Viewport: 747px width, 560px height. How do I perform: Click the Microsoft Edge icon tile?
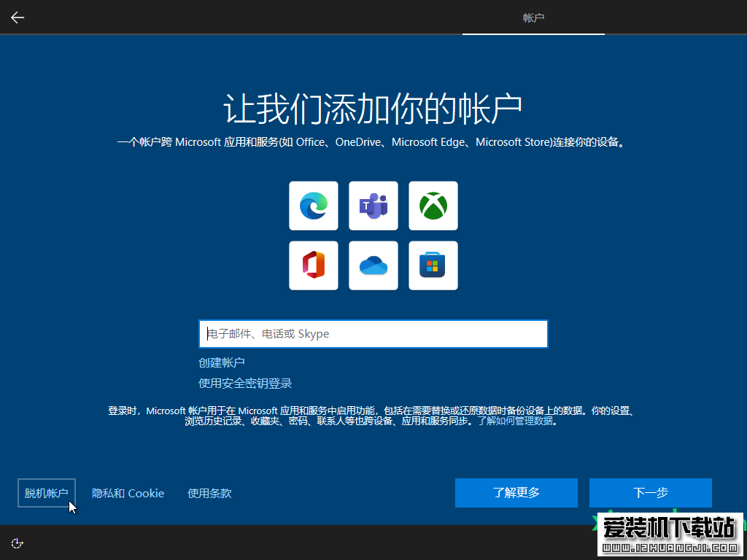314,206
